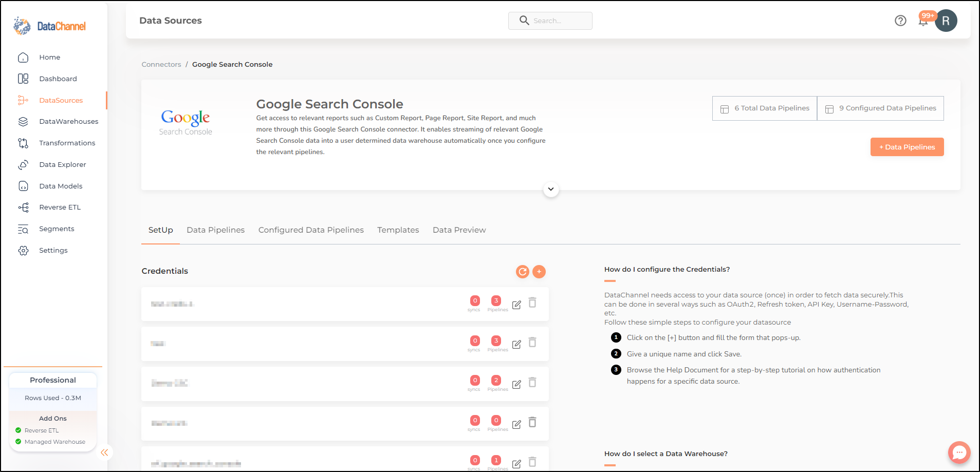Delete the credential with 0 pipelines
The width and height of the screenshot is (980, 472).
click(x=532, y=422)
